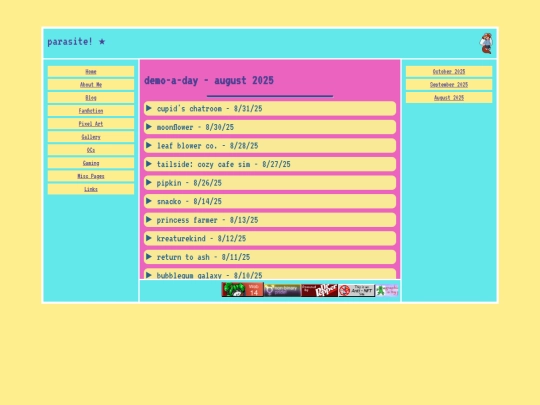
Task: Open the About Me page
Action: pos(91,85)
